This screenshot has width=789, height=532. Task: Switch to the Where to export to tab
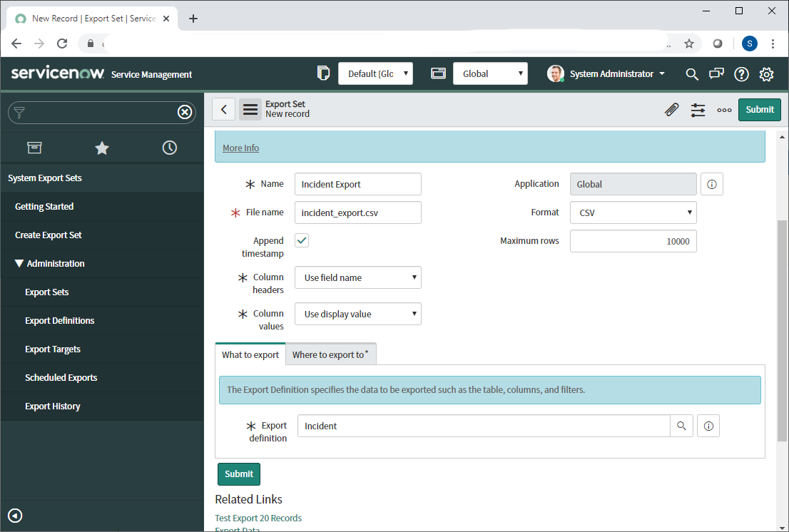[330, 354]
